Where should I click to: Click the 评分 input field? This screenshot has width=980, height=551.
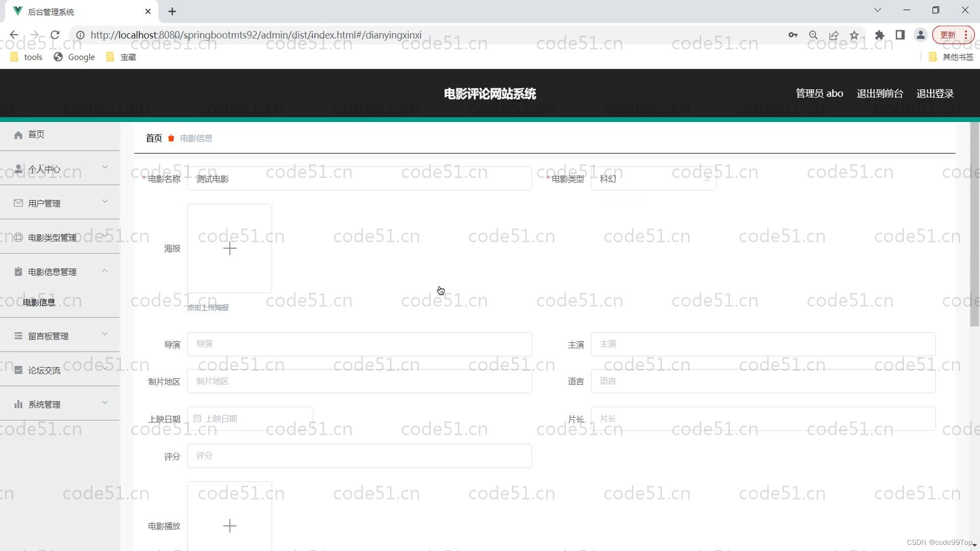click(359, 456)
